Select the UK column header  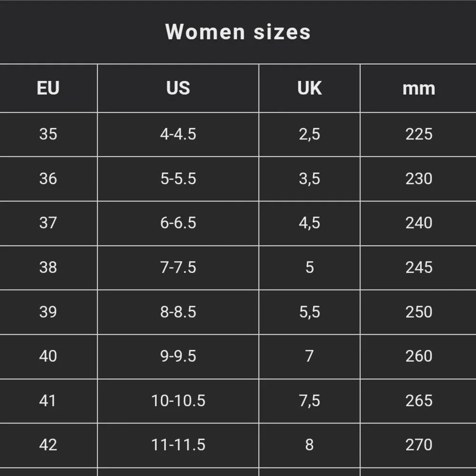[309, 88]
